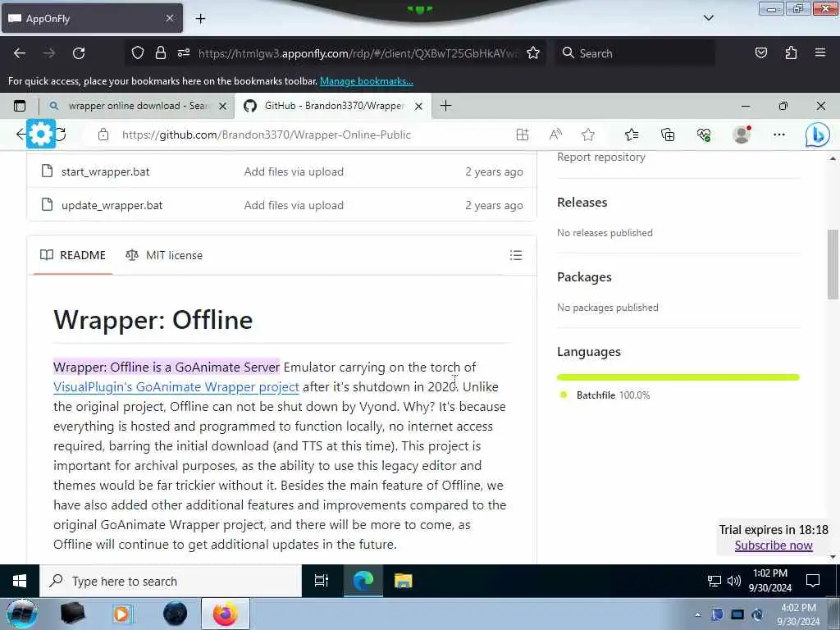Viewport: 840px width, 630px height.
Task: Close the wrapper online download tab
Action: tap(223, 106)
